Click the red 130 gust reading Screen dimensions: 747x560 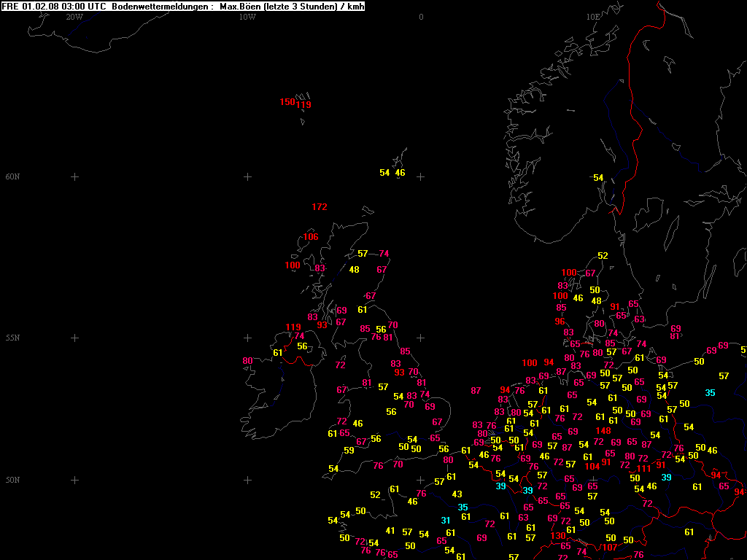(x=558, y=536)
